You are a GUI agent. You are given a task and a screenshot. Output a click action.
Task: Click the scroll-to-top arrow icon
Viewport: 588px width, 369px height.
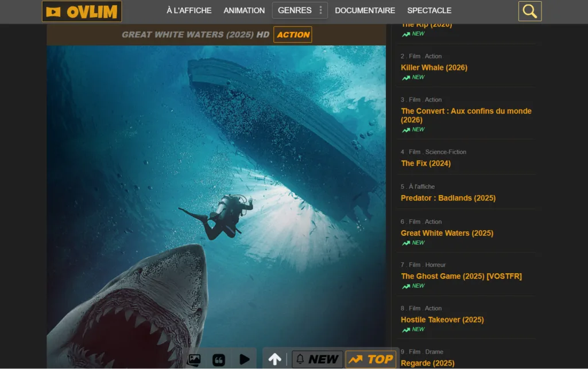pos(275,359)
